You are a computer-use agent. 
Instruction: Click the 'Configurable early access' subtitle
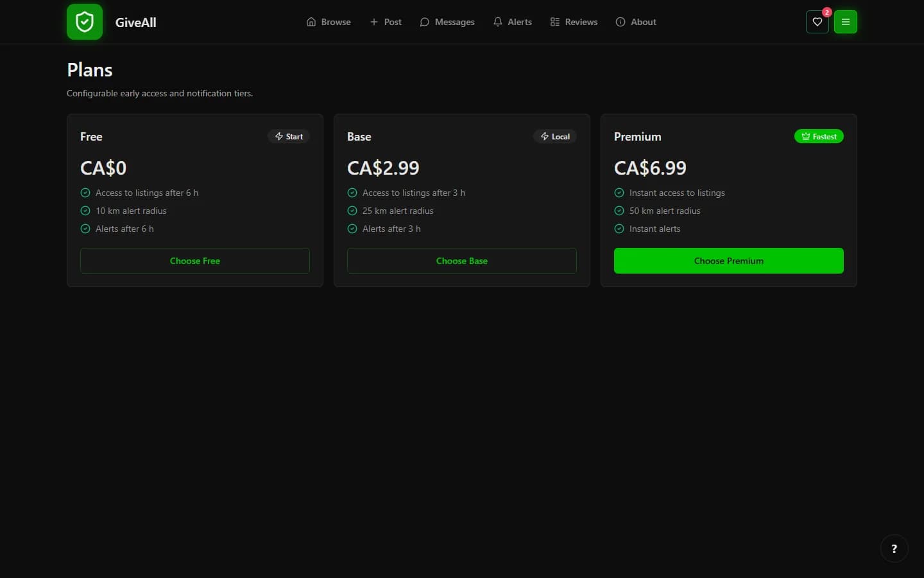pyautogui.click(x=160, y=93)
